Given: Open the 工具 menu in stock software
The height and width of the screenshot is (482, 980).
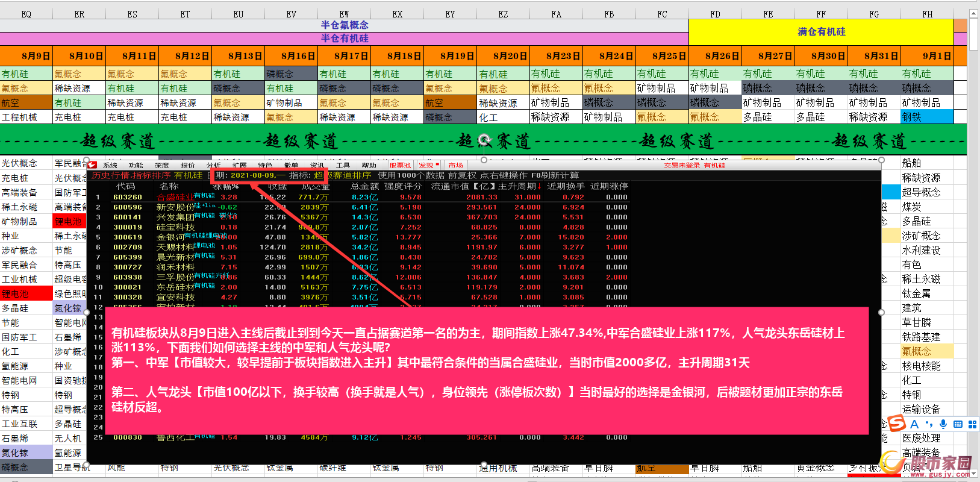Looking at the screenshot, I should 343,165.
